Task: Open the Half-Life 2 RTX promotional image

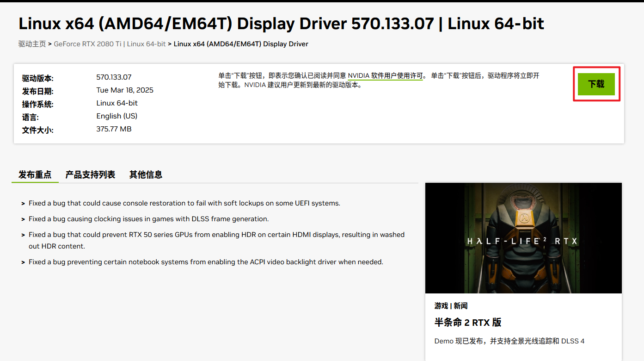Action: click(x=523, y=237)
